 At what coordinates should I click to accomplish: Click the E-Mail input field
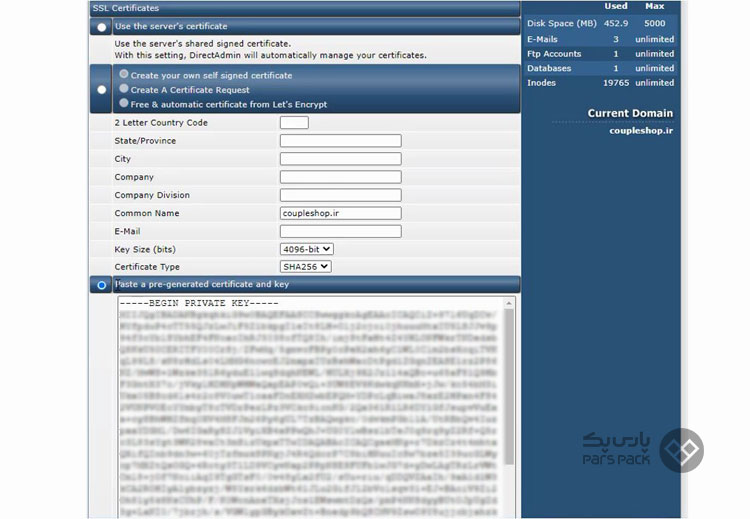coord(341,232)
